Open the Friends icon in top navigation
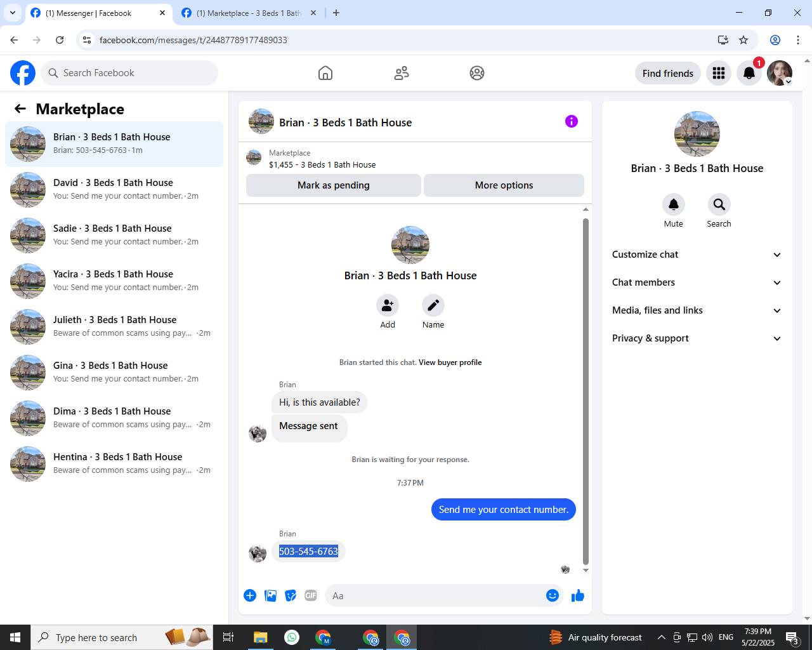Screen dimensions: 812x650 coord(402,73)
